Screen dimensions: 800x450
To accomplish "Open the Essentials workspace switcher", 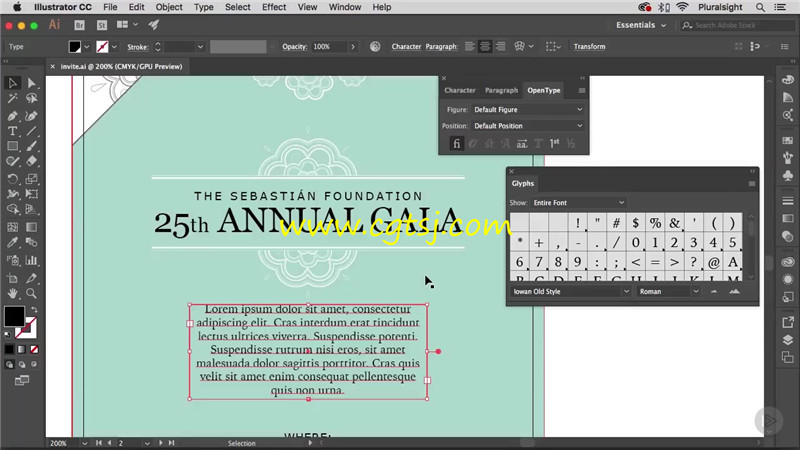I will [641, 25].
